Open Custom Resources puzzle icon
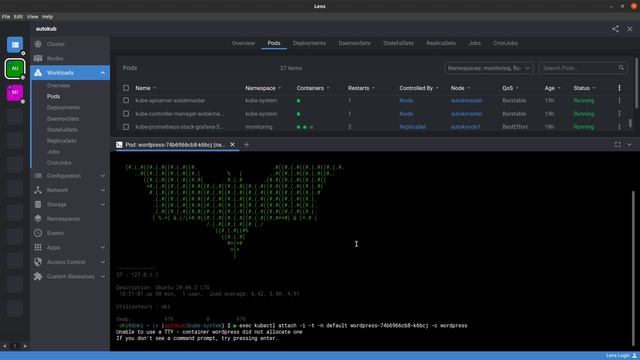This screenshot has height=360, width=640. tap(38, 276)
